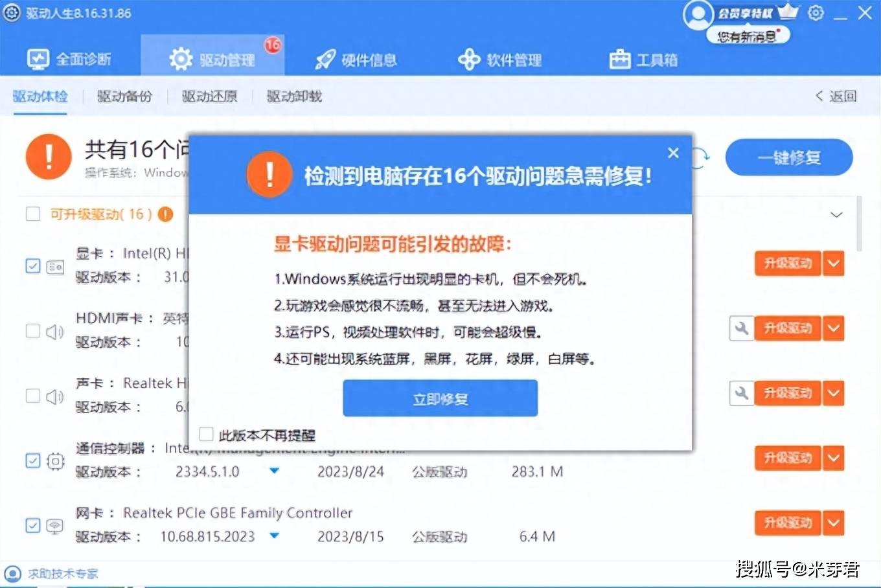Close the driver warning popup

[673, 153]
